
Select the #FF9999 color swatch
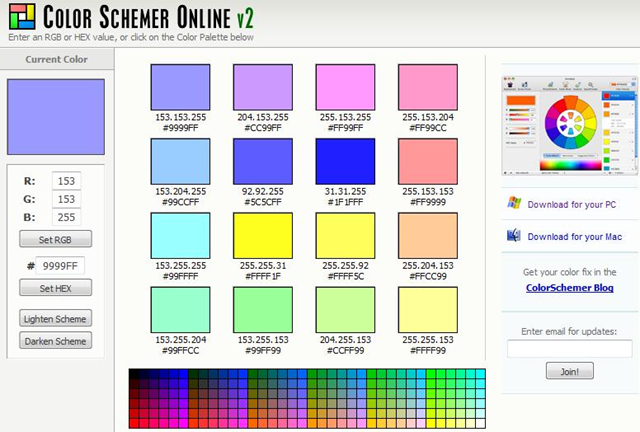[428, 161]
